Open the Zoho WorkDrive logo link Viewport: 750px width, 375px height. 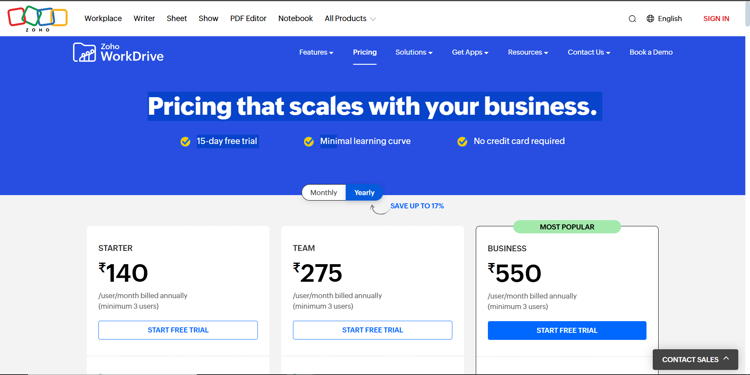coord(118,52)
